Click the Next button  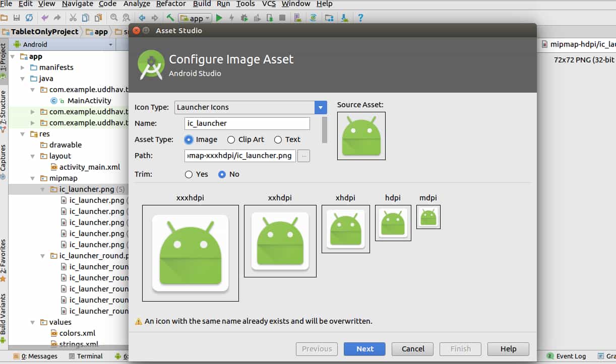(365, 349)
